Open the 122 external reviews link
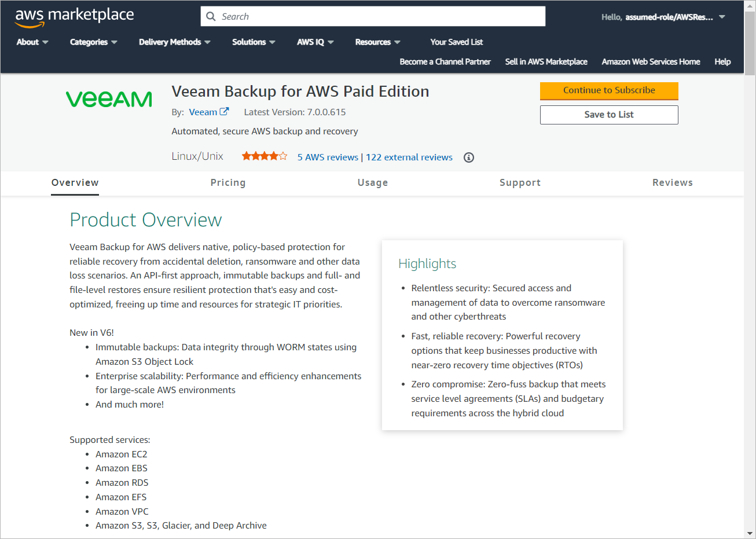Screen dimensions: 756x539 (x=409, y=157)
